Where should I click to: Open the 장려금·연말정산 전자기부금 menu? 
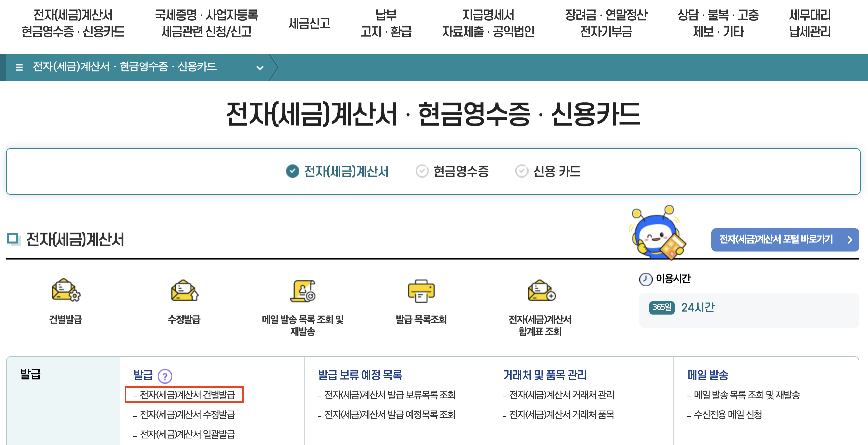[606, 23]
